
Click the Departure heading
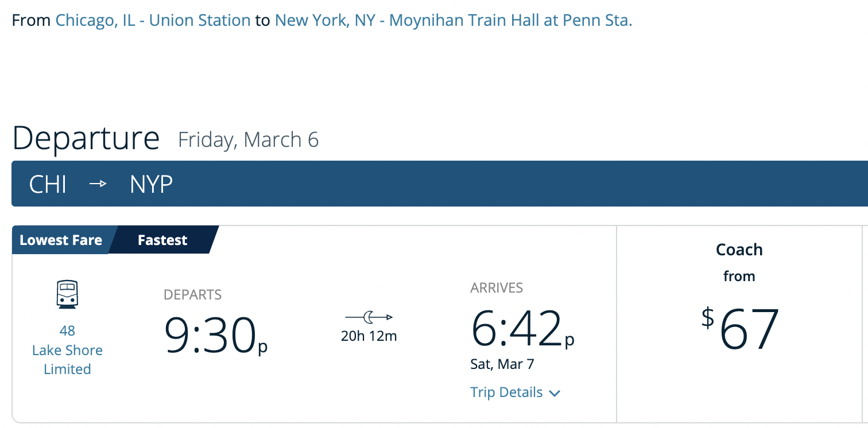click(x=86, y=138)
